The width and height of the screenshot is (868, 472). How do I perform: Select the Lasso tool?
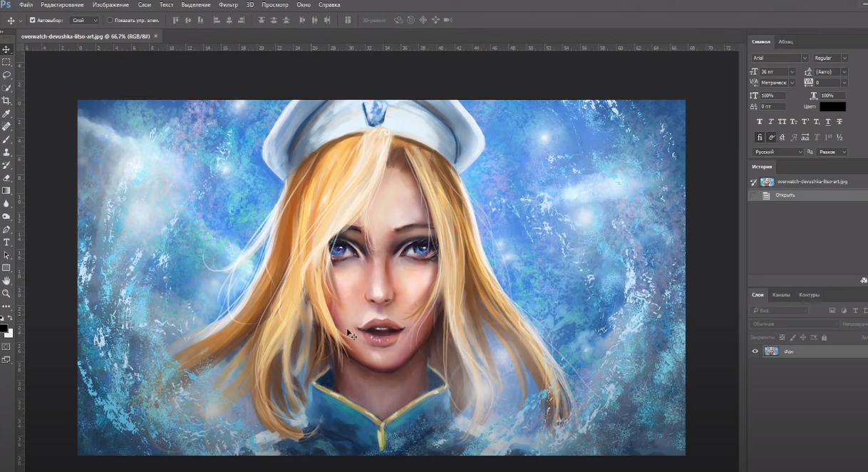6,75
